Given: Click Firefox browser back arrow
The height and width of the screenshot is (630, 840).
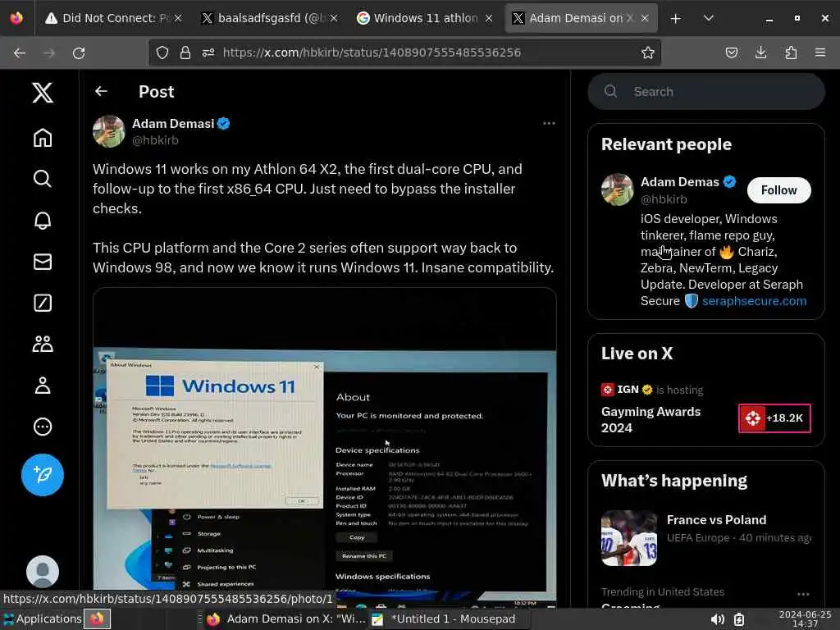Looking at the screenshot, I should 20,52.
